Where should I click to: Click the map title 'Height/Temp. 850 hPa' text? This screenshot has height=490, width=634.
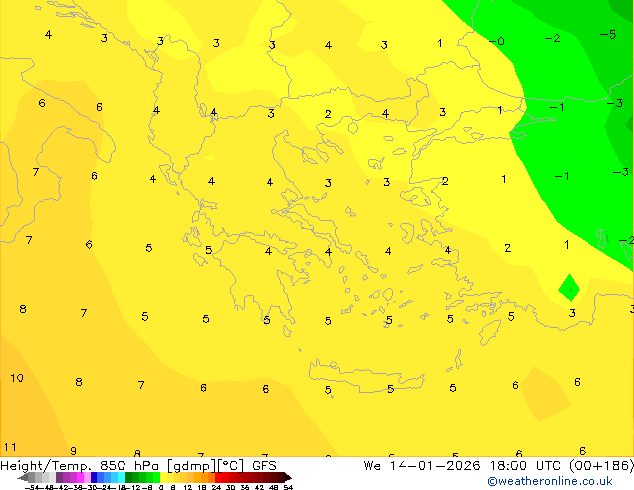click(80, 465)
